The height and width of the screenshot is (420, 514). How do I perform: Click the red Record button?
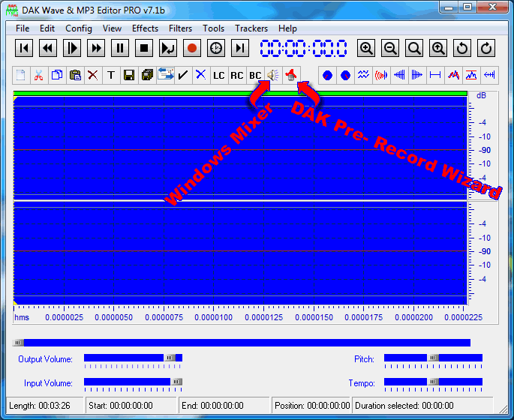[x=192, y=49]
